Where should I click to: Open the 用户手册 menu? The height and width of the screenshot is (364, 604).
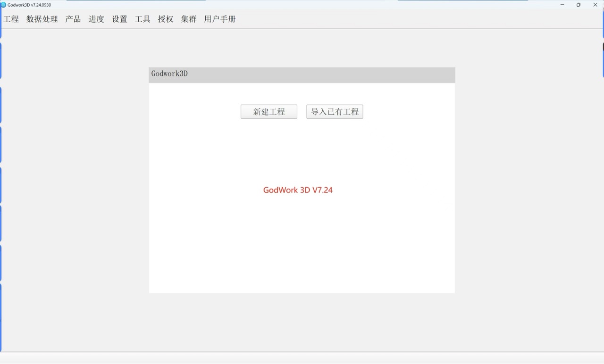click(220, 19)
